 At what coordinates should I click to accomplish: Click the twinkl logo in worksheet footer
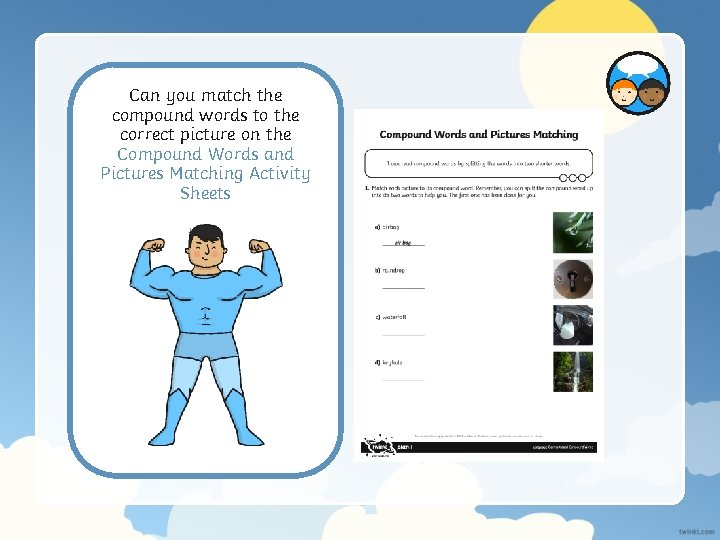pos(379,446)
